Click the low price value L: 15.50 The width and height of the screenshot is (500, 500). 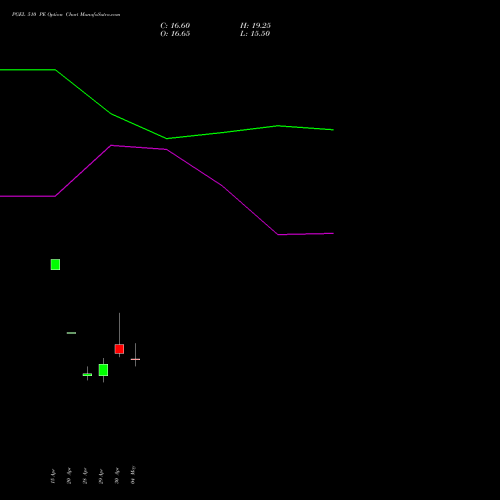point(255,34)
